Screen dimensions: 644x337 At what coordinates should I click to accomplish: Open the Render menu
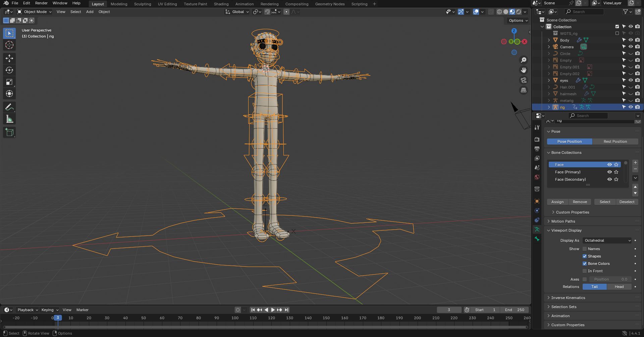coord(41,3)
